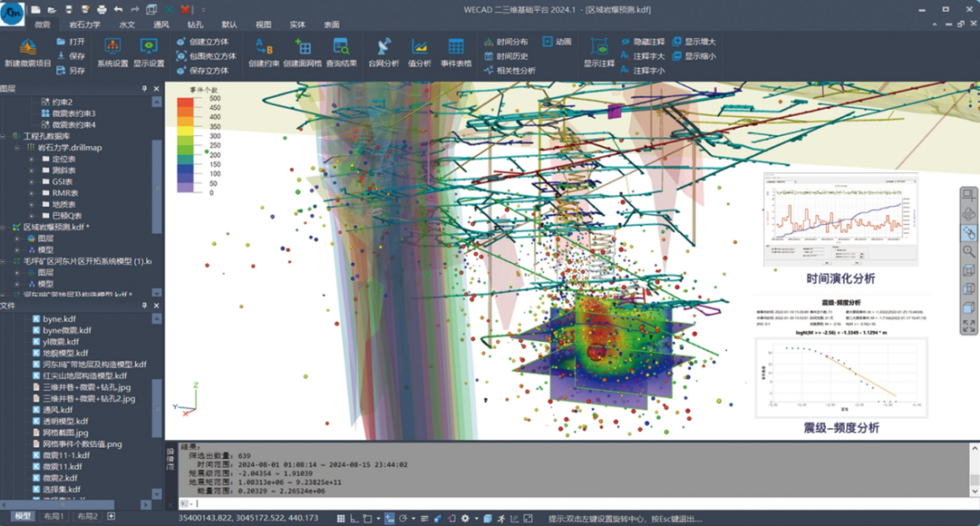Image resolution: width=980 pixels, height=526 pixels.
Task: Expand the 定位表 tree node
Action: point(33,159)
